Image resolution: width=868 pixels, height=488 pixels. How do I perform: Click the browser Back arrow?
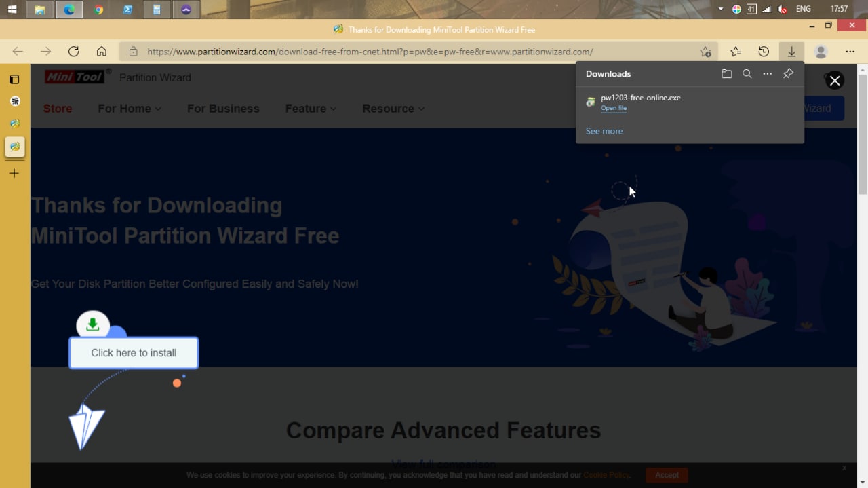click(18, 52)
